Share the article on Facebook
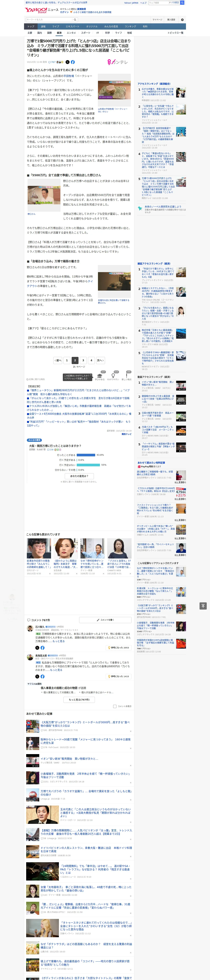210x980 pixels. 73,62
